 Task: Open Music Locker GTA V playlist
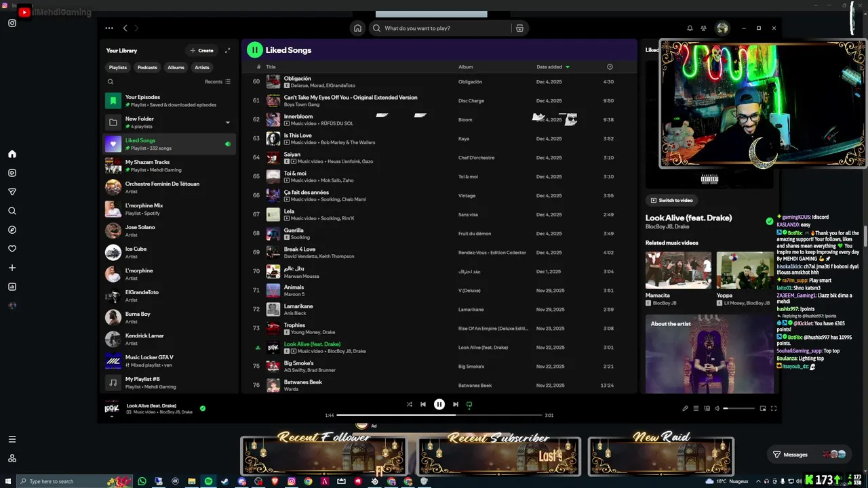170,361
